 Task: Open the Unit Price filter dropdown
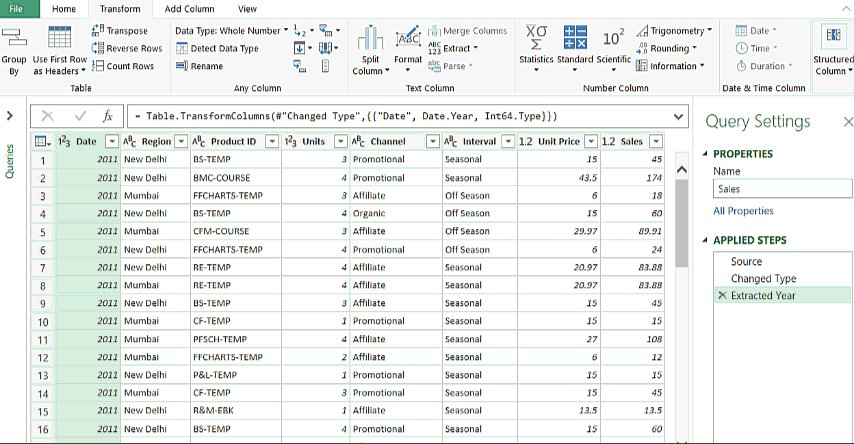[591, 142]
